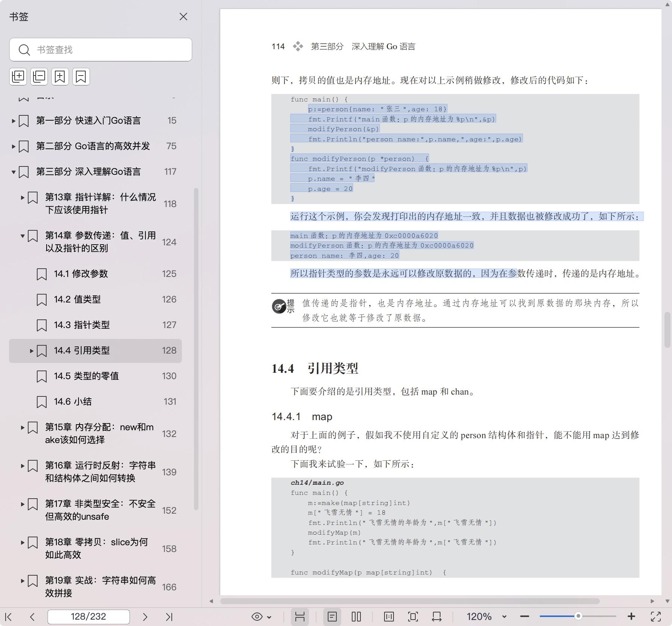Expand 14.4 引用类型 subsection
The width and height of the screenshot is (672, 626).
coord(32,351)
